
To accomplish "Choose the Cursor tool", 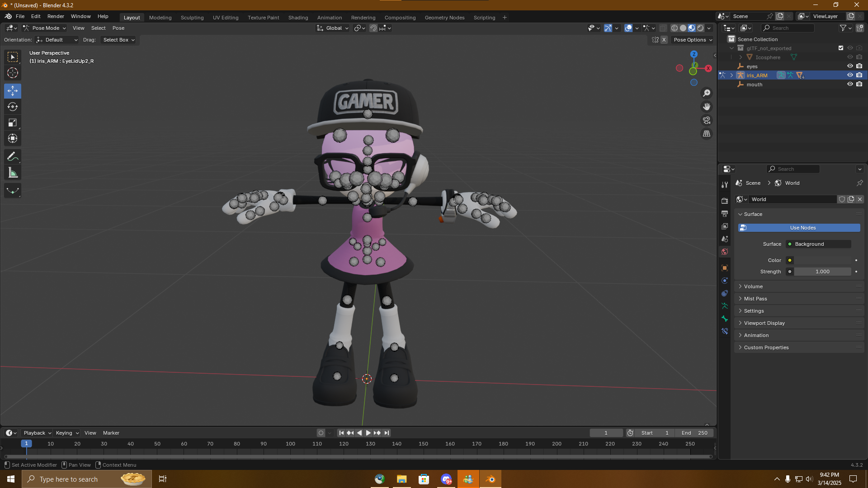I will [x=13, y=73].
